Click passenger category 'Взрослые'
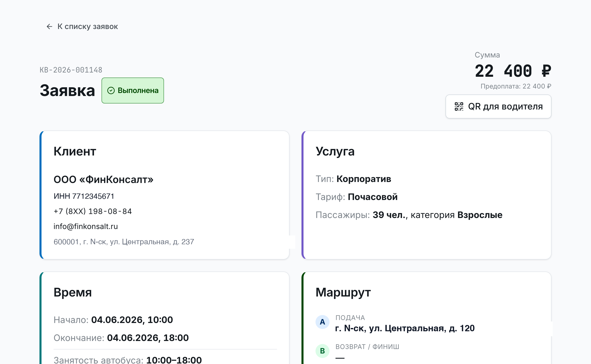This screenshot has height=364, width=591. [480, 215]
